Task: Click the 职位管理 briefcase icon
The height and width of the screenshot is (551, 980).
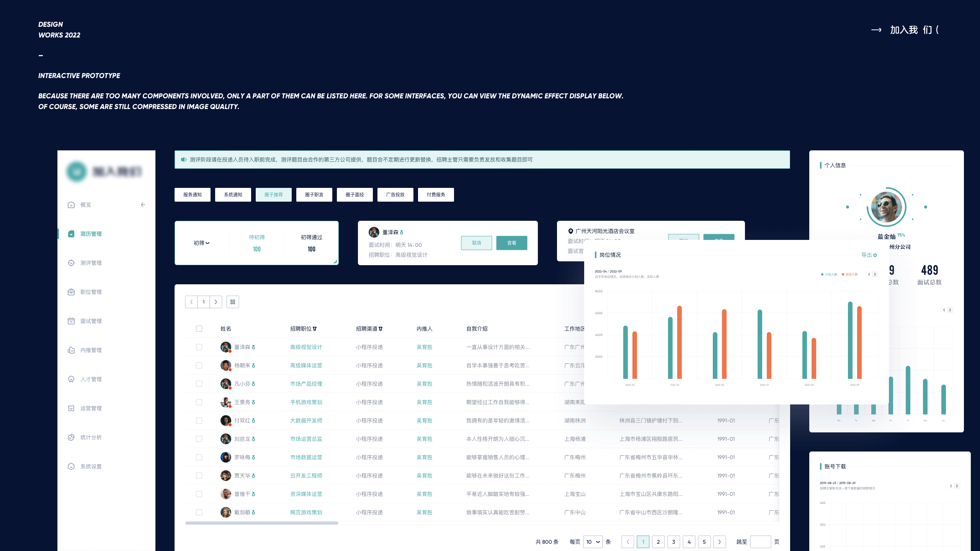Action: 71,292
